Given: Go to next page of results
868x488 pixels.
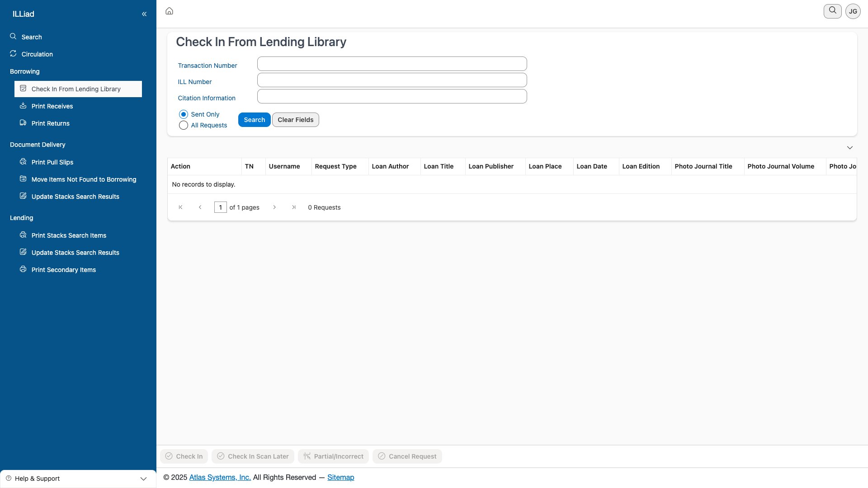Looking at the screenshot, I should pyautogui.click(x=274, y=207).
